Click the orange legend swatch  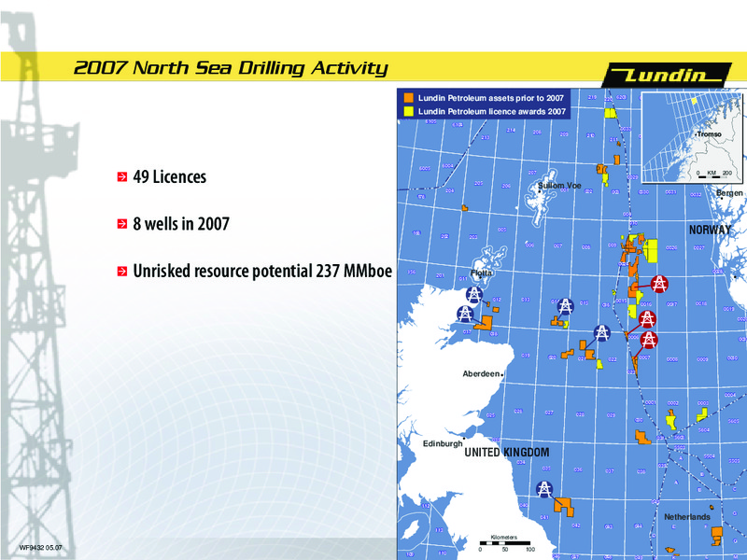pos(408,98)
